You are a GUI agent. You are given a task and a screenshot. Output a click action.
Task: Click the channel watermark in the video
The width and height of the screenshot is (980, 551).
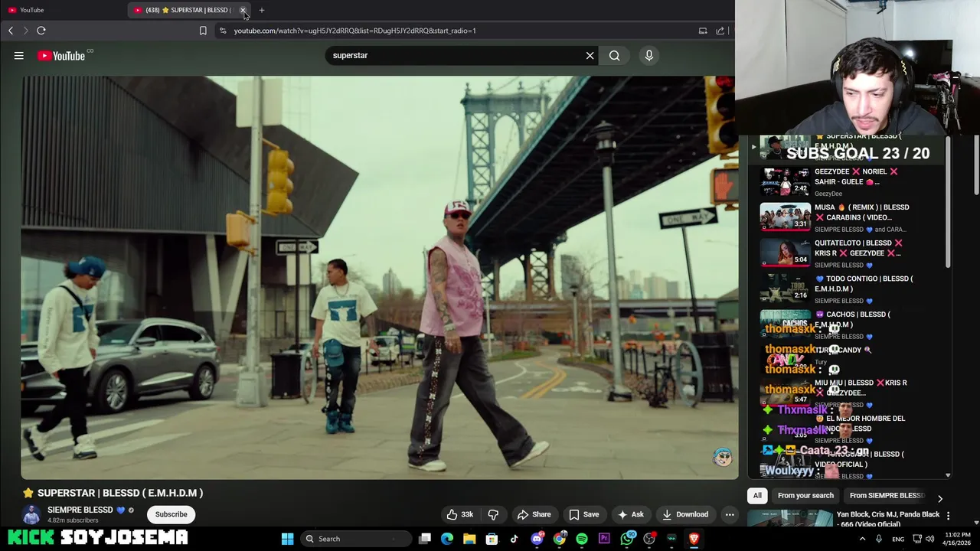pos(722,457)
